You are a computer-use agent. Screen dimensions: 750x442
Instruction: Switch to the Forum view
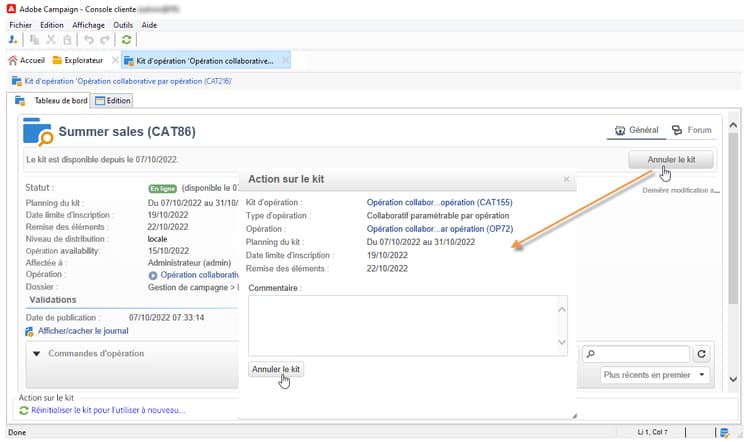[x=692, y=130]
